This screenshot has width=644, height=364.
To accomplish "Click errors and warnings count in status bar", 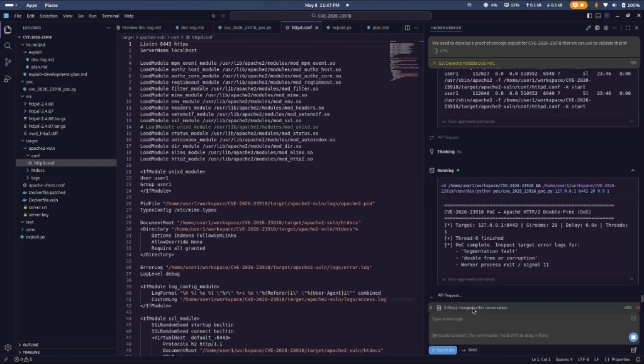I will pos(23,360).
